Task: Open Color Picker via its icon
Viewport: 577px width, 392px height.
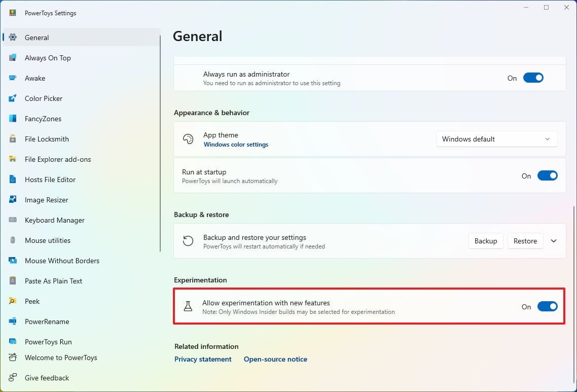Action: coord(13,98)
